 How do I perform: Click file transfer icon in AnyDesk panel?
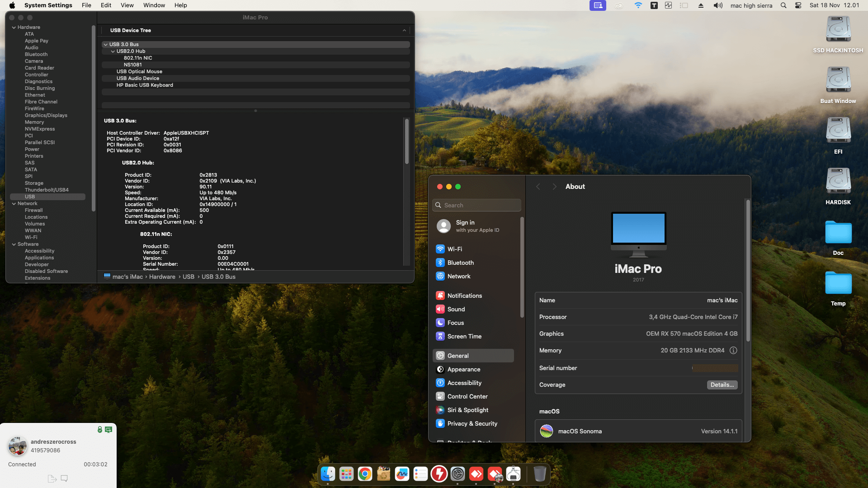[x=52, y=479]
